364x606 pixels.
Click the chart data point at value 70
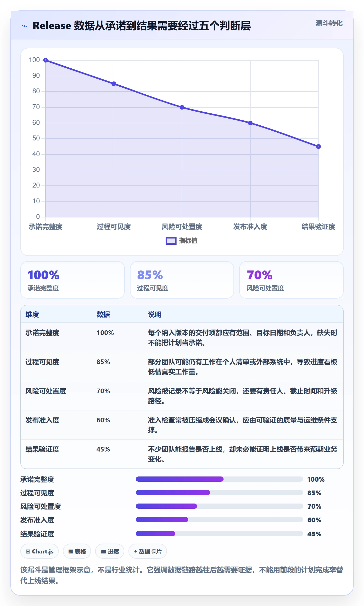182,107
